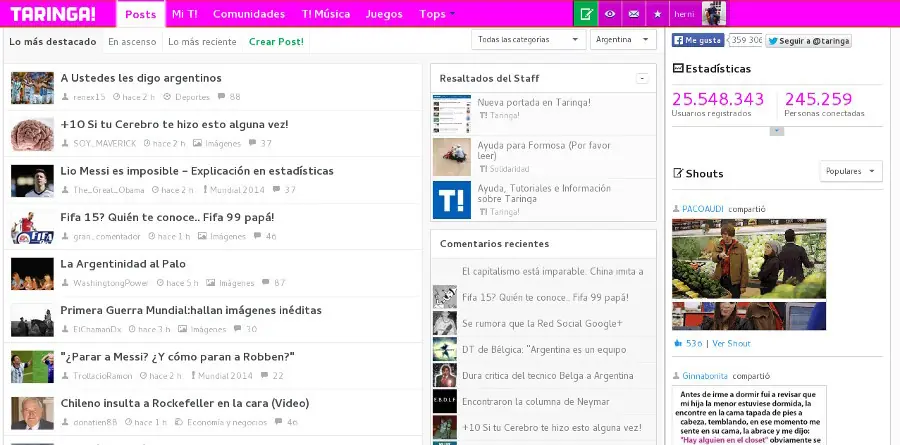Open author The_Great_Obama profile
The width and height of the screenshot is (900, 445).
108,190
